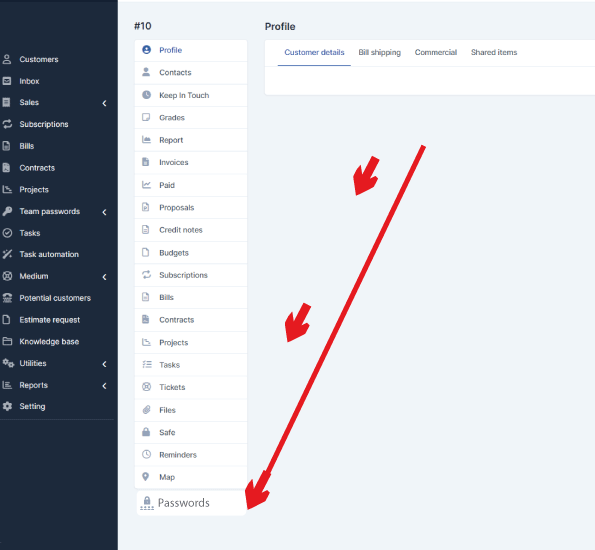Expand the Sales submenu chevron
Image resolution: width=595 pixels, height=550 pixels.
(104, 103)
